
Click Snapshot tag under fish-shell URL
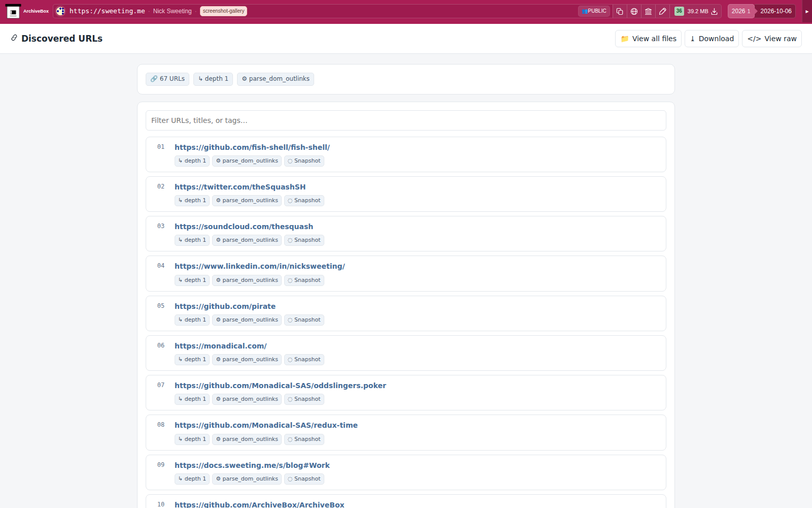pos(304,161)
